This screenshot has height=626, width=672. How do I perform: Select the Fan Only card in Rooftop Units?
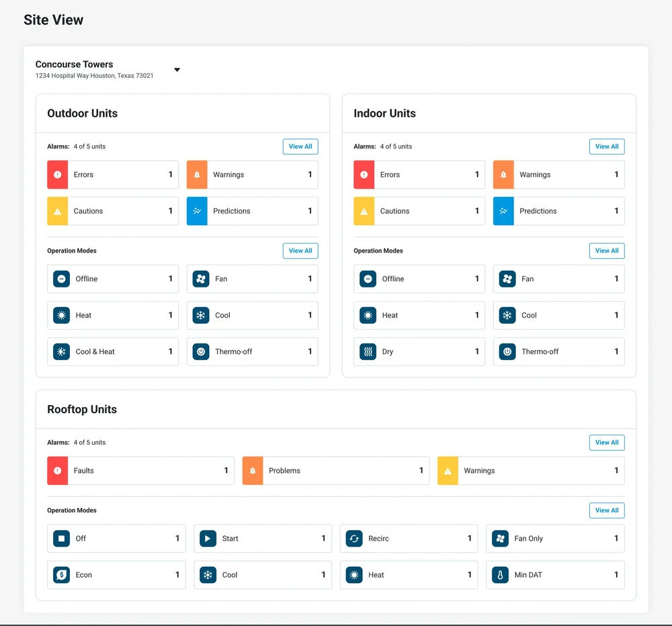[x=555, y=539]
